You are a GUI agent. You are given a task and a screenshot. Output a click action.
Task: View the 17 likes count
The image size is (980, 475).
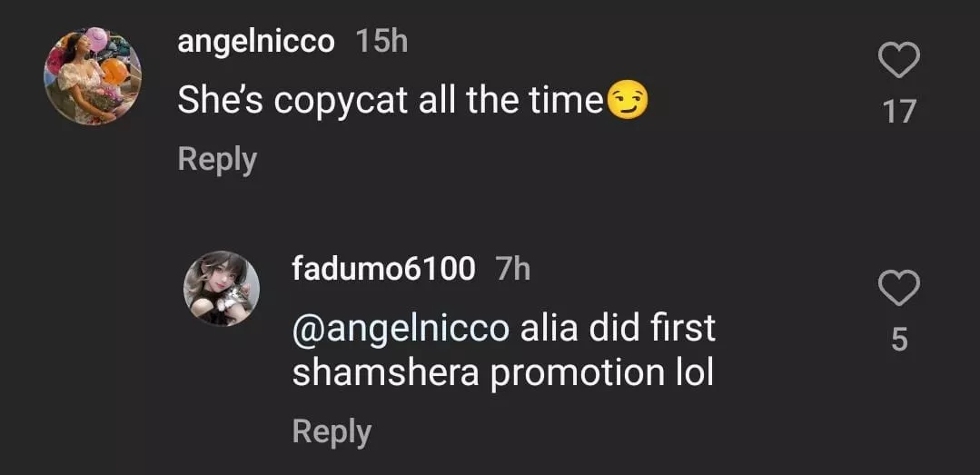tap(899, 112)
